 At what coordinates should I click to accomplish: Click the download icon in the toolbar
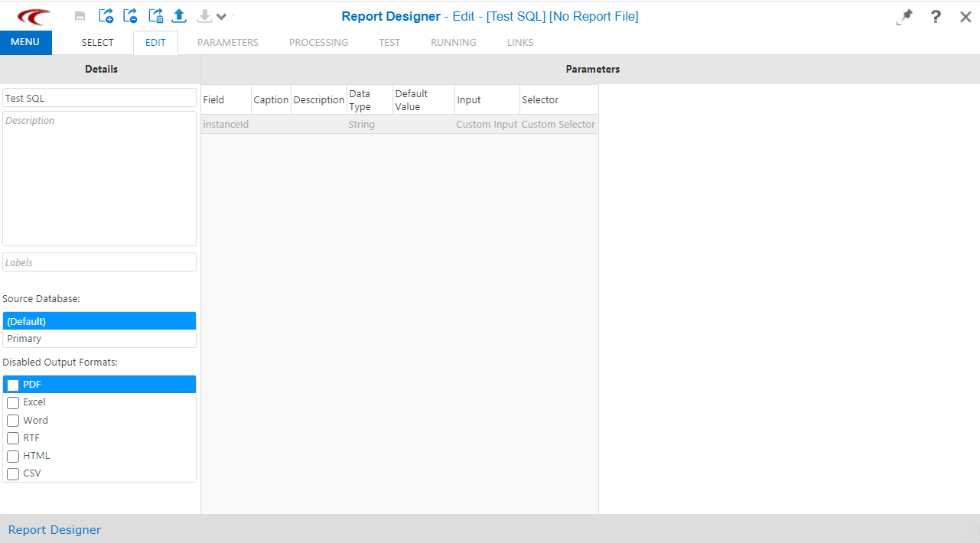[203, 15]
